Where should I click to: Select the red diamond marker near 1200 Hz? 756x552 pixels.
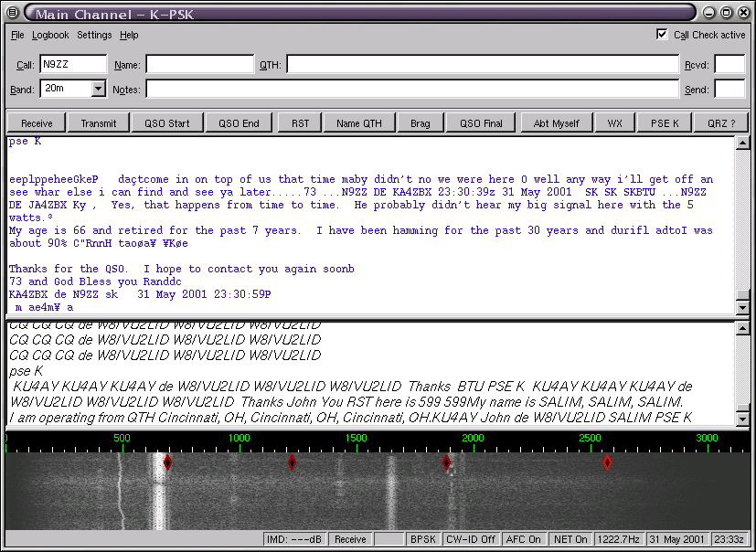click(292, 462)
